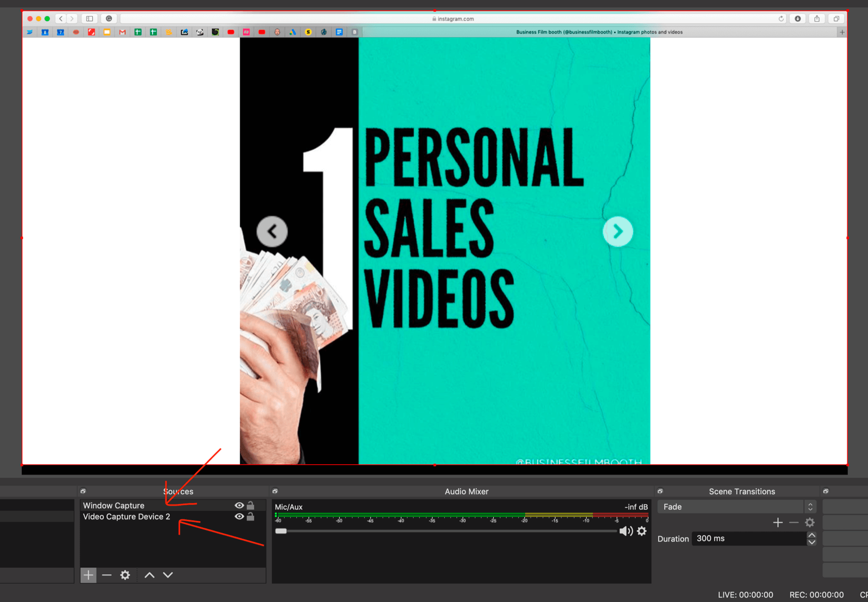Open the calendar 7 pinned tab
868x602 pixels.
[60, 32]
